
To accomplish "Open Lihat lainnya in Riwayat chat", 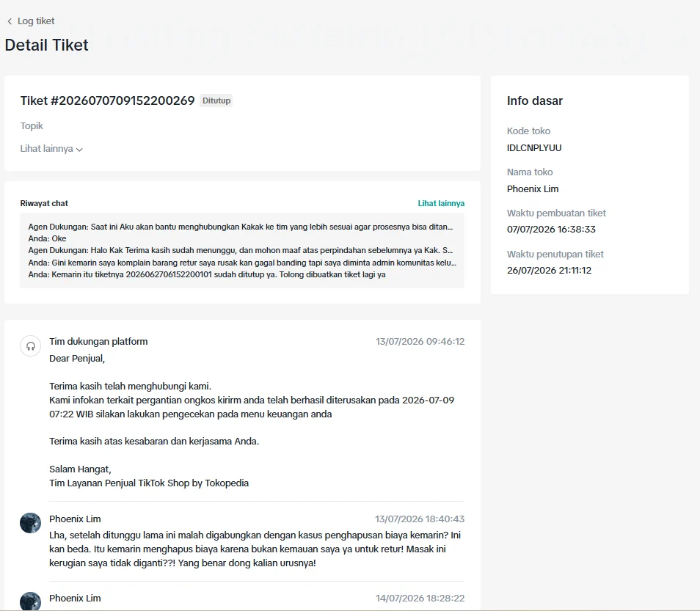I will coord(441,203).
